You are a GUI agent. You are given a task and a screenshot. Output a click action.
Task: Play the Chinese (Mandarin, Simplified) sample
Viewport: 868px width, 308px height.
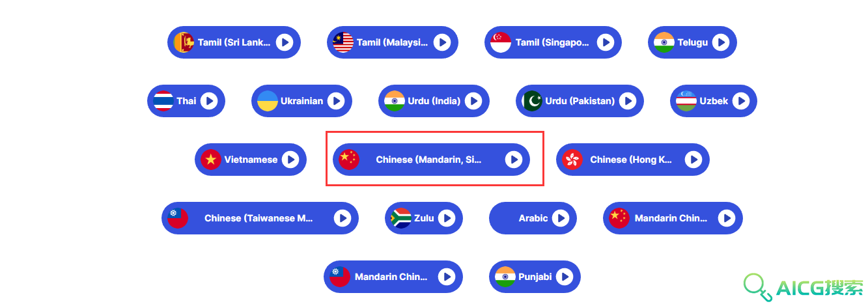tap(514, 160)
